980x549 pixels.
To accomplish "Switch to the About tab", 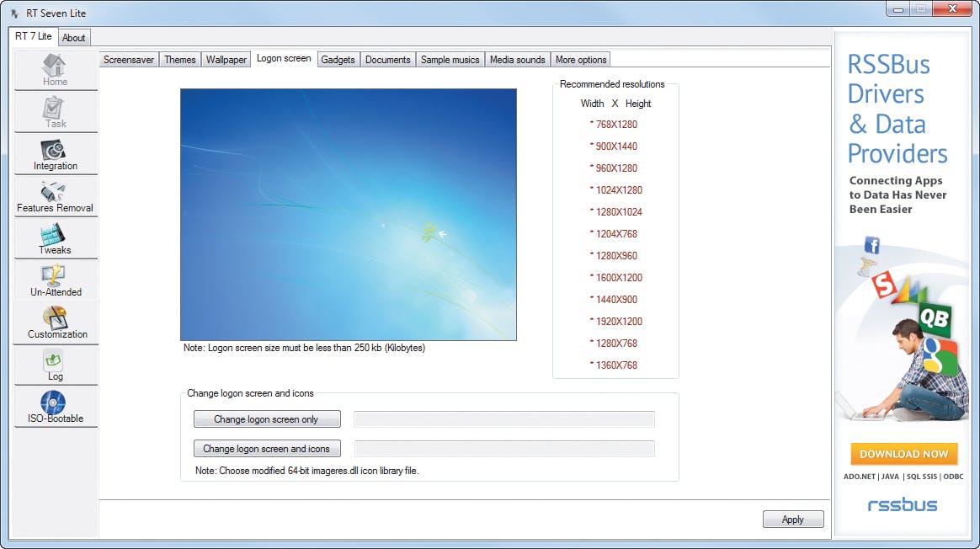I will pyautogui.click(x=74, y=38).
